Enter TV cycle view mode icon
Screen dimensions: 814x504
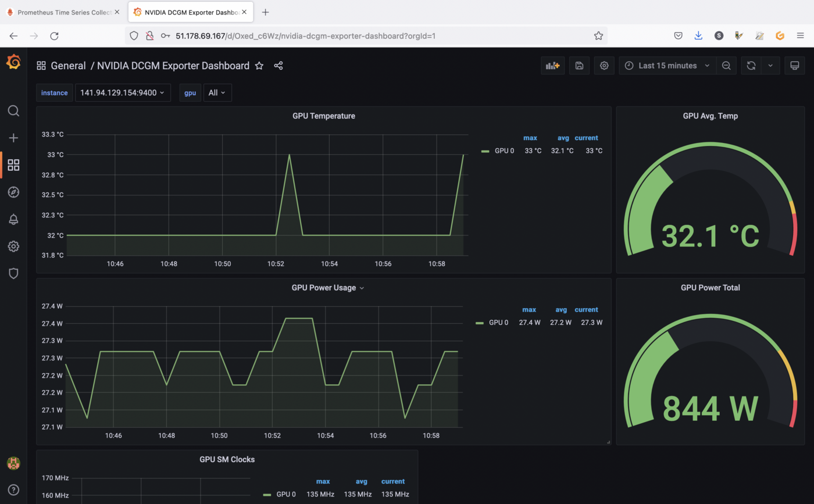click(794, 65)
